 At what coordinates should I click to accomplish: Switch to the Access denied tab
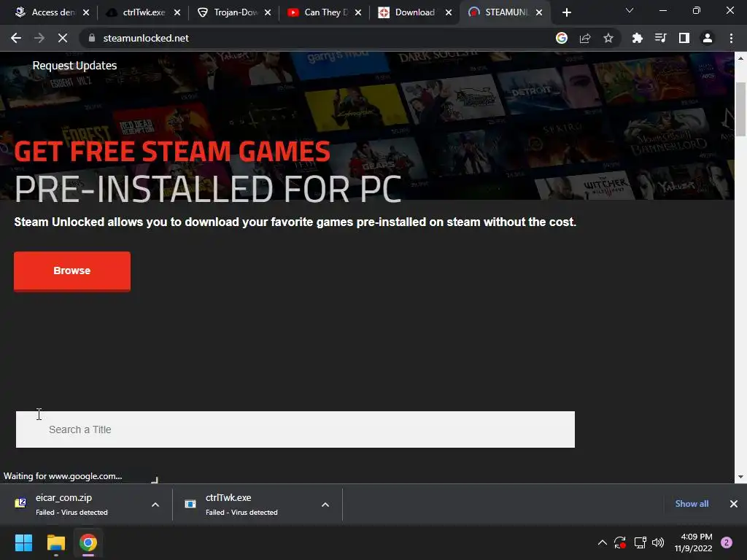pyautogui.click(x=53, y=12)
